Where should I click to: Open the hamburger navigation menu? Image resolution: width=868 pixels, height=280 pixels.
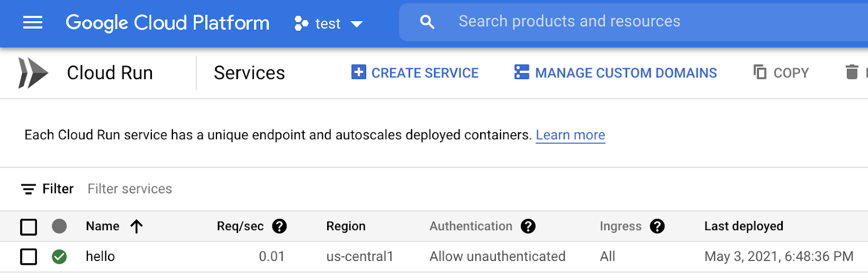click(33, 23)
